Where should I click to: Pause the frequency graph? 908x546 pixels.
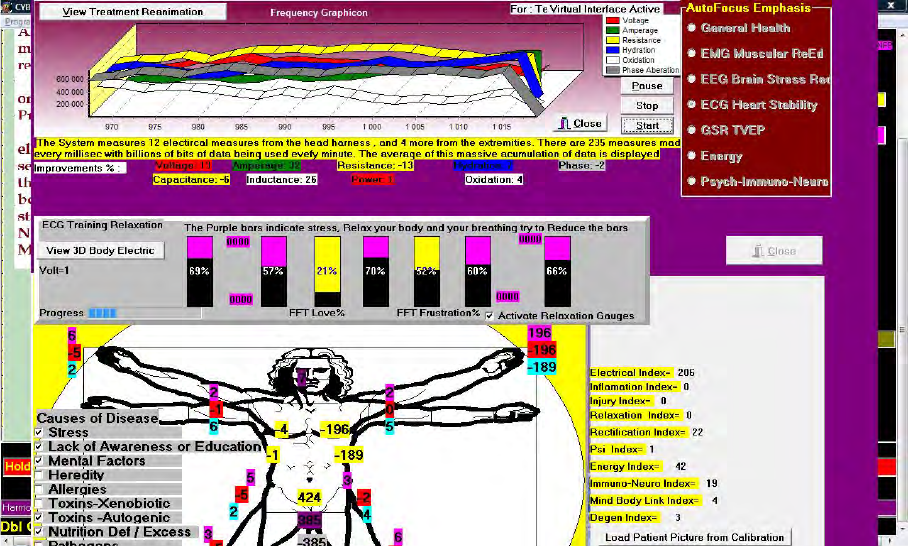pos(647,86)
